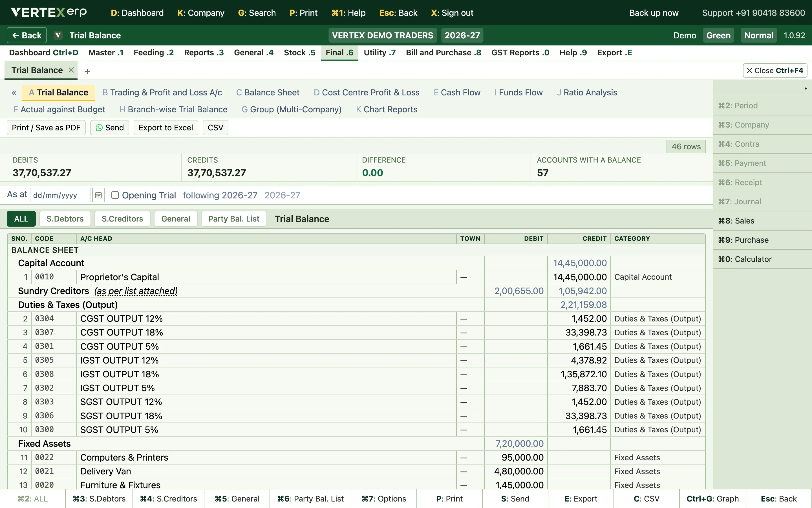Image resolution: width=812 pixels, height=508 pixels.
Task: Open Sales from right sidebar
Action: click(762, 221)
